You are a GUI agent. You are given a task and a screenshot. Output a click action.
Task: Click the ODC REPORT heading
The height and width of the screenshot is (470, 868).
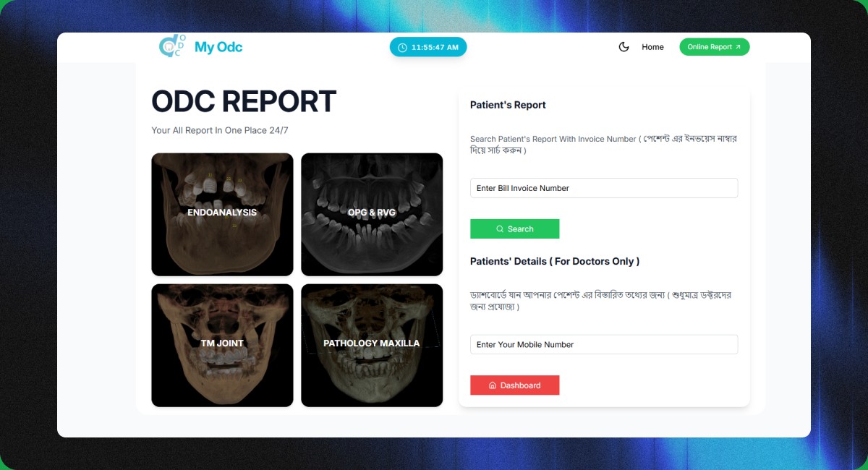tap(244, 102)
